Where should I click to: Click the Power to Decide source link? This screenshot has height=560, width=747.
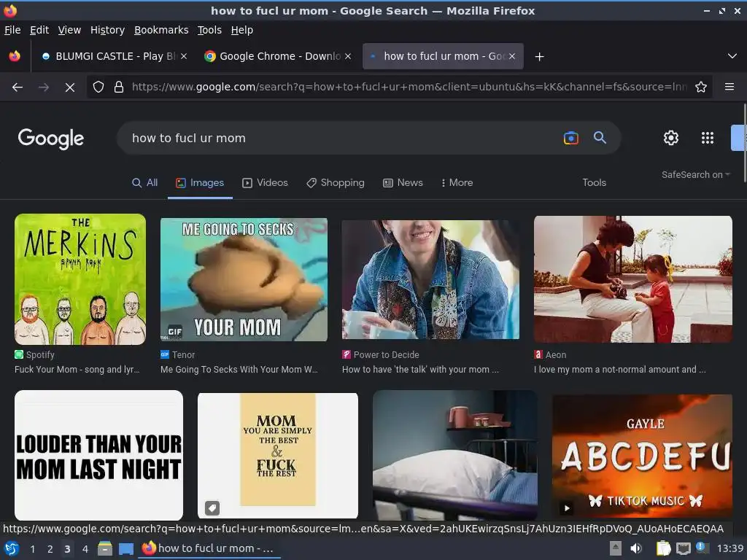[x=381, y=355]
